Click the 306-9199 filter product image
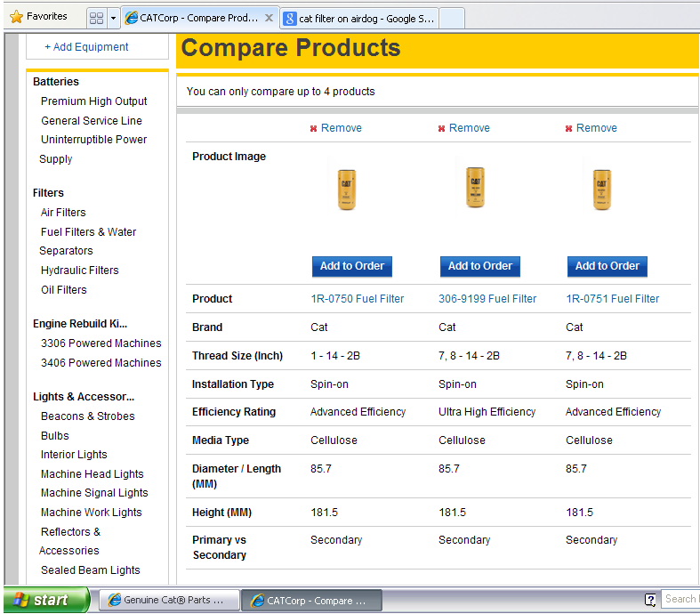700x614 pixels. [x=476, y=187]
